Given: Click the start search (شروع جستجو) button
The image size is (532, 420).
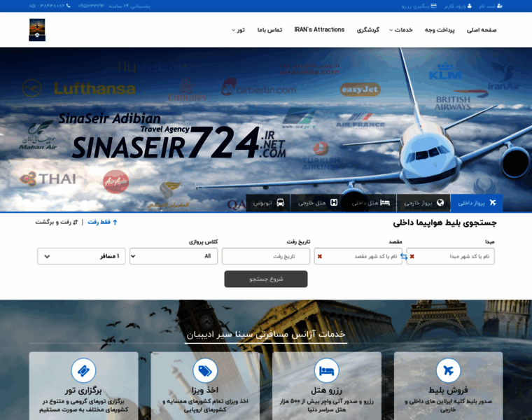Looking at the screenshot, I should tap(266, 279).
